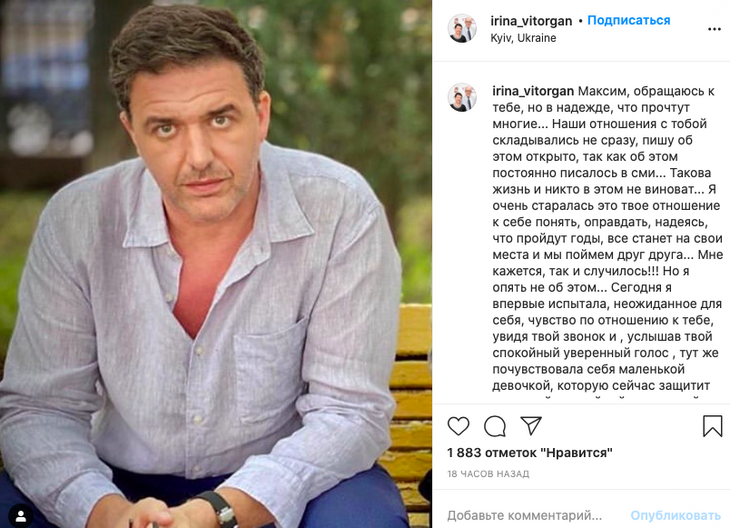Select the man's photo in the post

(216, 264)
